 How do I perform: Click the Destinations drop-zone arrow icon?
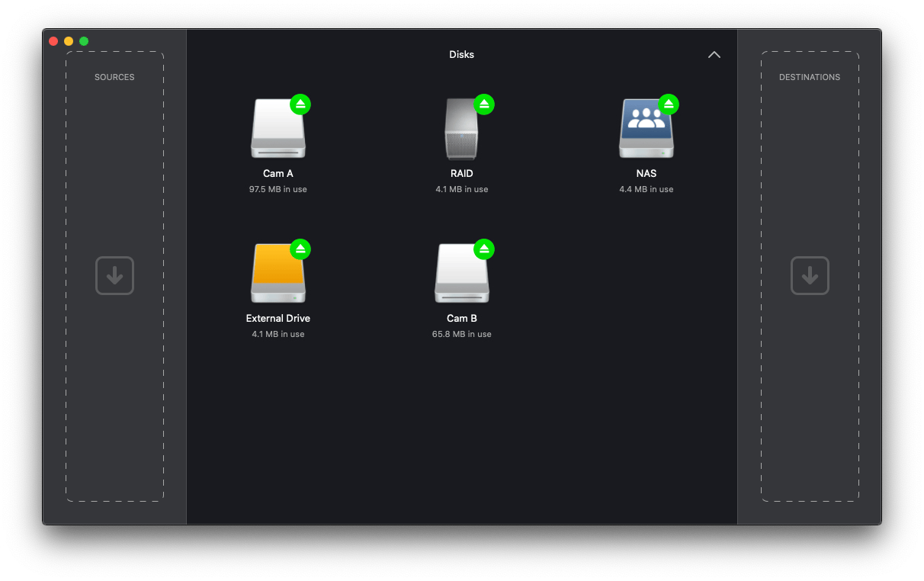[810, 275]
